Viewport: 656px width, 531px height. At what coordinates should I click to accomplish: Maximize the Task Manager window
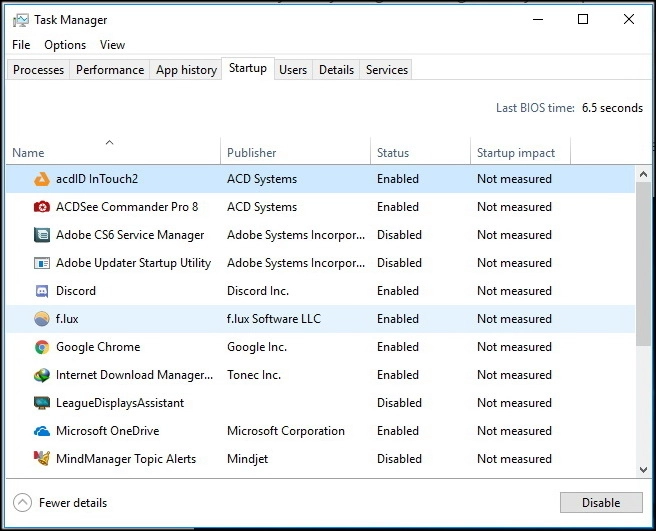[583, 19]
